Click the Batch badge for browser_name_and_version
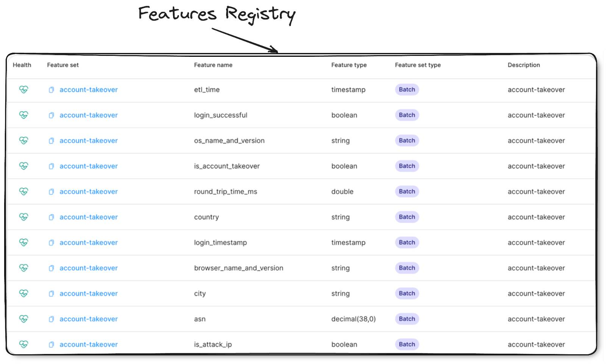 tap(406, 268)
